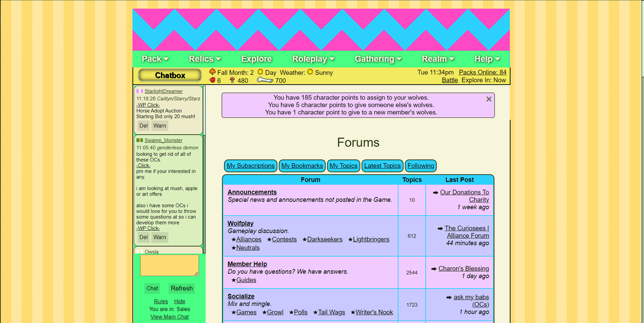Open the Tail Wags subforum
This screenshot has width=644, height=323.
[332, 312]
